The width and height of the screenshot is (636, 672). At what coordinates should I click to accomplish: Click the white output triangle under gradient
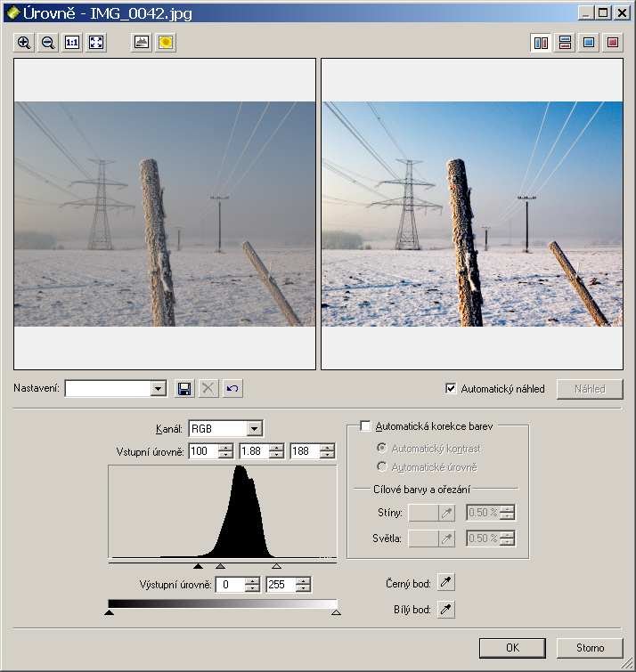336,612
